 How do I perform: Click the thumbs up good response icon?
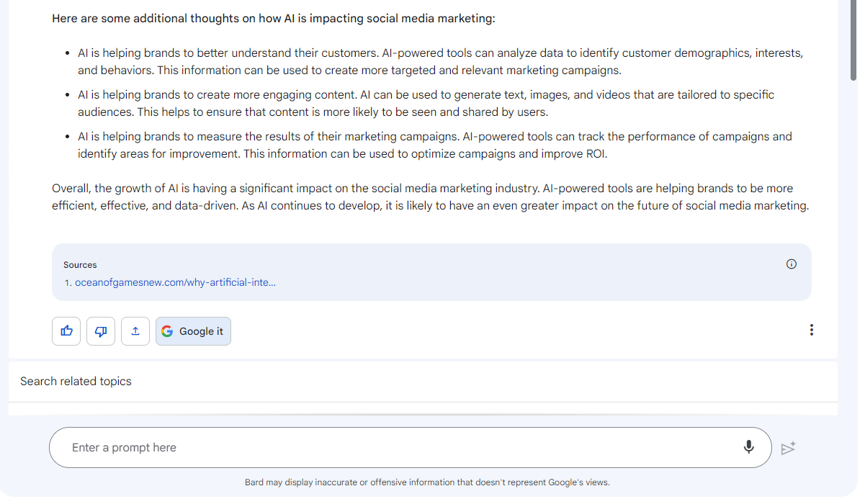click(x=66, y=331)
